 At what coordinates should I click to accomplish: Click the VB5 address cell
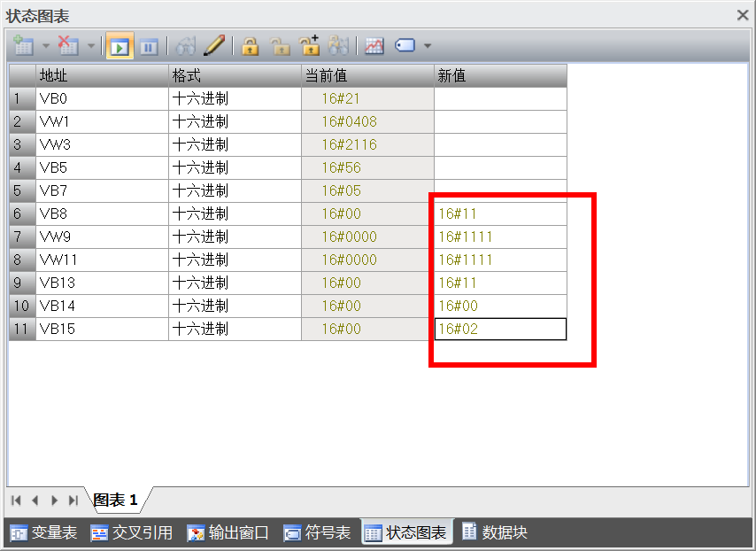102,168
